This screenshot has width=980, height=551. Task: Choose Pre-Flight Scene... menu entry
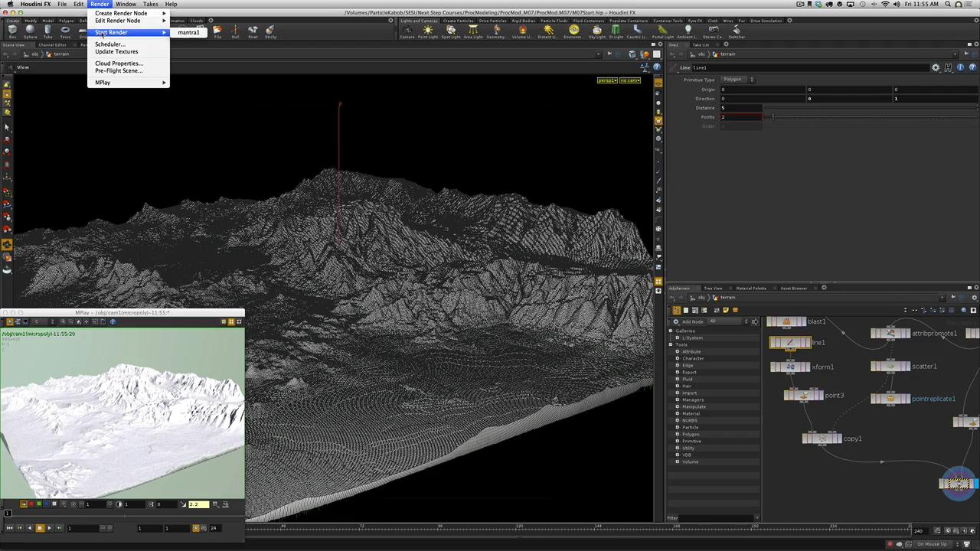tap(128, 70)
